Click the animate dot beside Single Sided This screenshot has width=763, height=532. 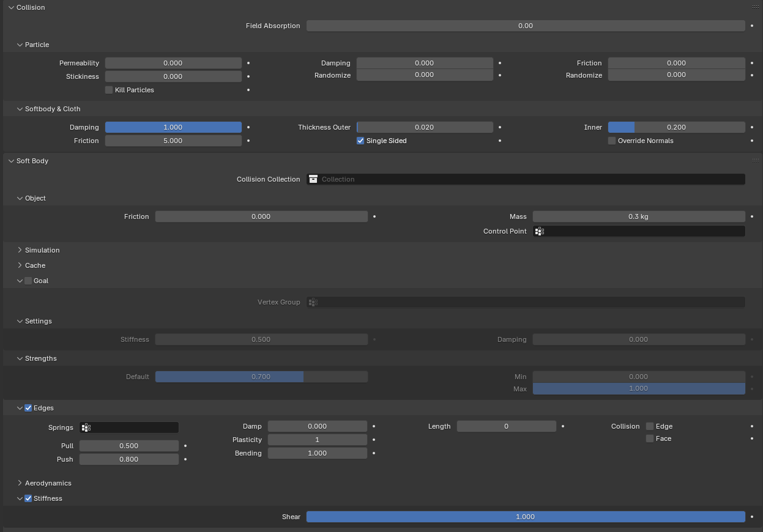(x=500, y=141)
